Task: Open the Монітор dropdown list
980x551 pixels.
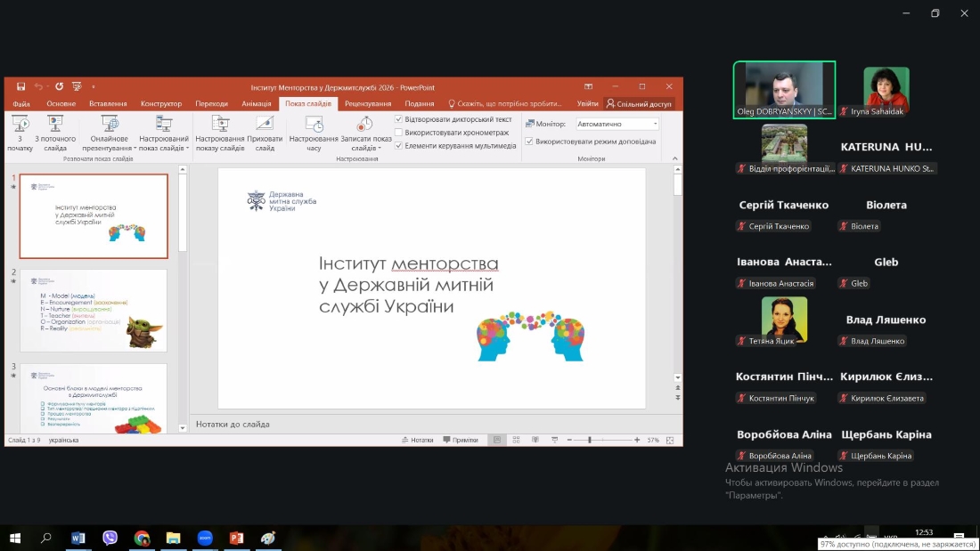Action: tap(655, 125)
